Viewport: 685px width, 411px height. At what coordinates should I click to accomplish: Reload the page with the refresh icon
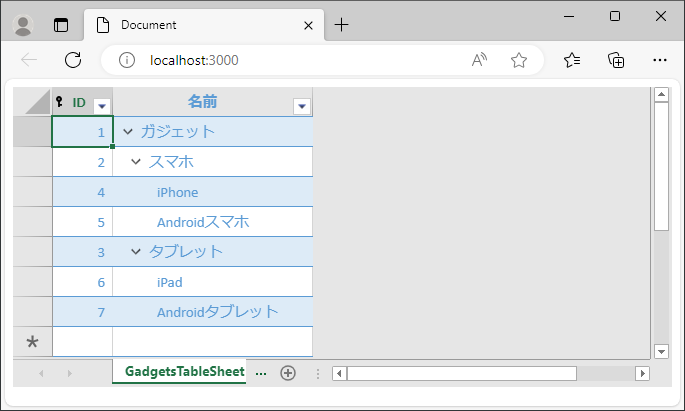[x=73, y=60]
